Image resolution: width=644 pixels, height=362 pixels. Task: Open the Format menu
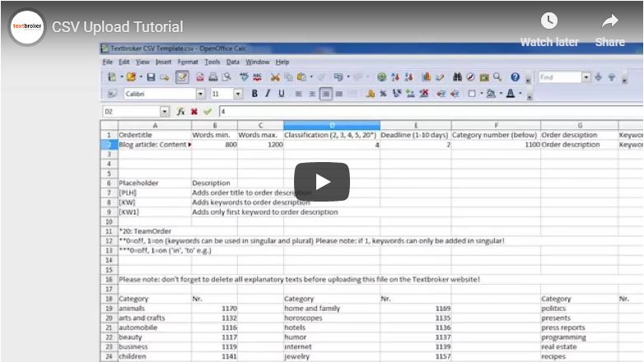click(x=188, y=62)
